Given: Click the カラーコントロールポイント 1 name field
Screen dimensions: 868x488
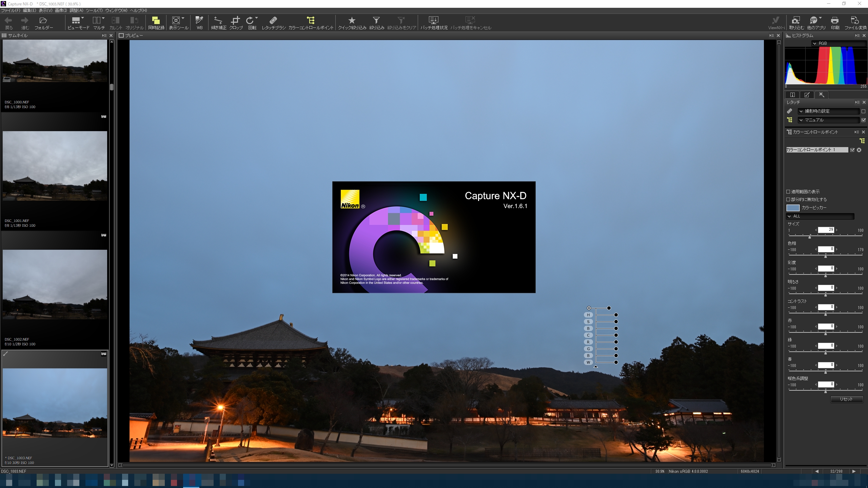Looking at the screenshot, I should (817, 150).
